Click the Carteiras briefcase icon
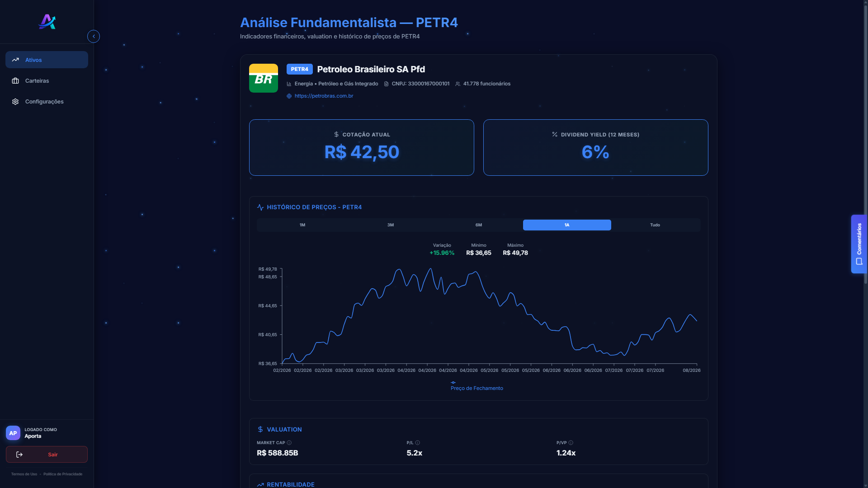 (x=15, y=80)
